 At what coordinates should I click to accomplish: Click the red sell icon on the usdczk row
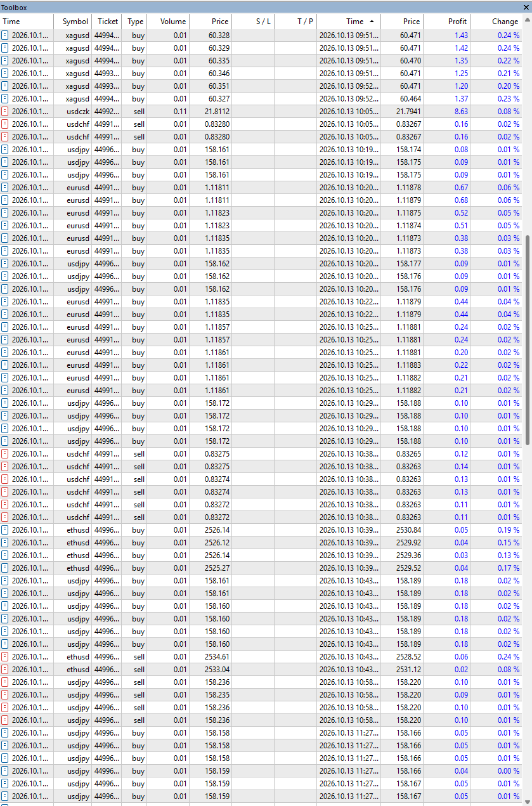coord(5,112)
